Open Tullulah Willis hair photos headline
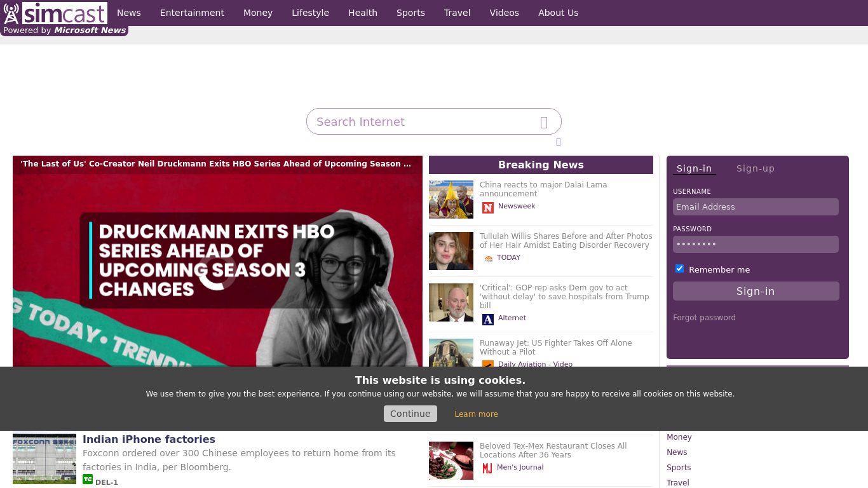Viewport: 868px width, 488px height. point(566,241)
